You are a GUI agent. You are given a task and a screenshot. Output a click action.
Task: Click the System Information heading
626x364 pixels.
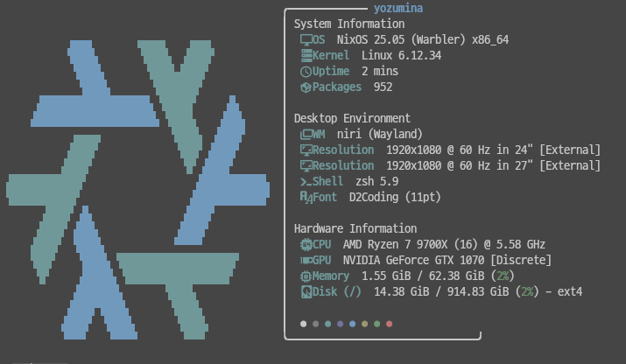point(349,24)
